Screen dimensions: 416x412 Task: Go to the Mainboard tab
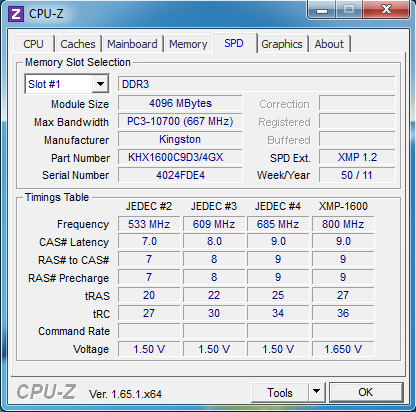[132, 44]
